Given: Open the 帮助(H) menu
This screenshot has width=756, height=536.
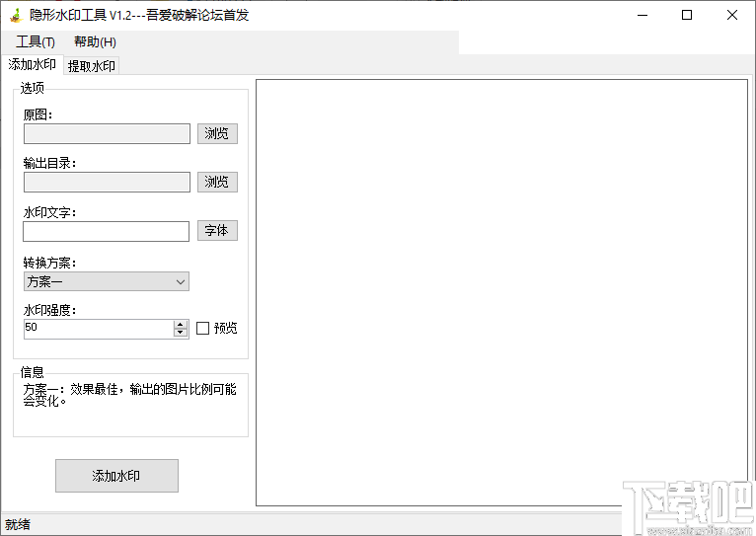Looking at the screenshot, I should pyautogui.click(x=95, y=41).
